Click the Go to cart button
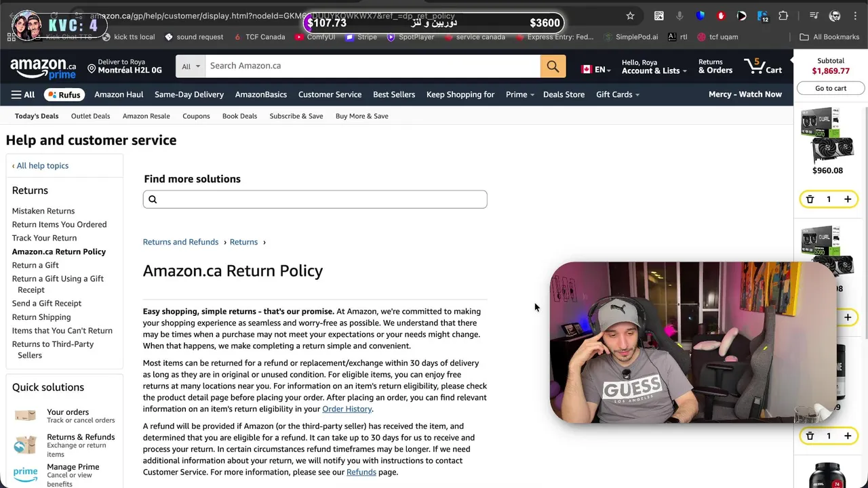The image size is (868, 488). pyautogui.click(x=831, y=88)
